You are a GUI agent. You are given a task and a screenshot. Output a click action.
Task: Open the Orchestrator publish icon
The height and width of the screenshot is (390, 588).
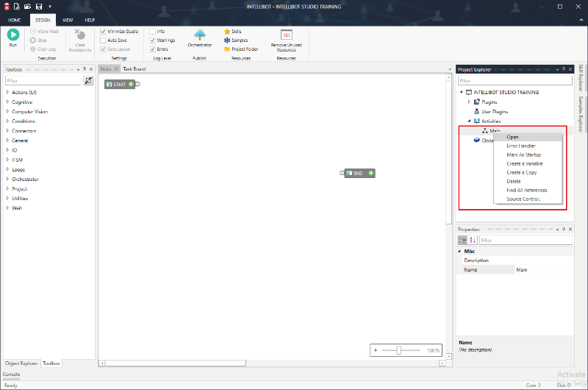199,37
